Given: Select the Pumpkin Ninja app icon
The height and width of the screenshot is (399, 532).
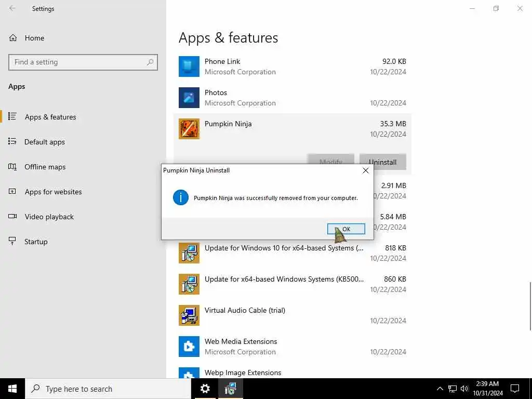Looking at the screenshot, I should [x=189, y=129].
